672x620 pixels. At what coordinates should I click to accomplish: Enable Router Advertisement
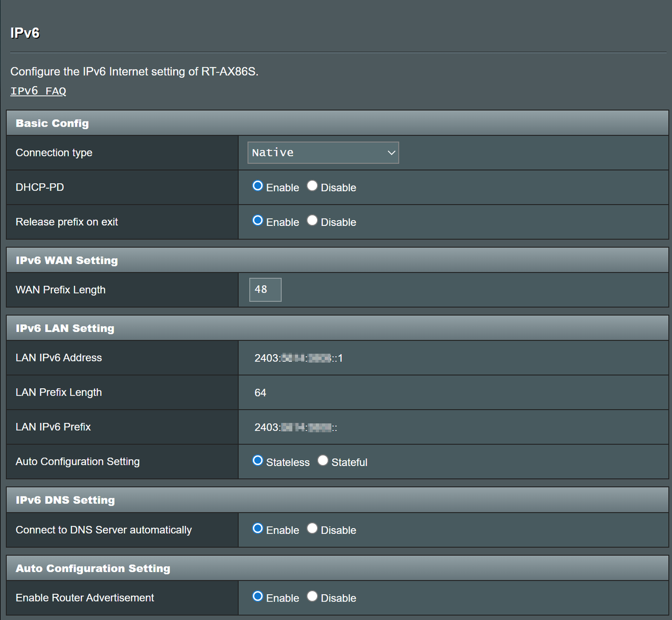coord(257,596)
